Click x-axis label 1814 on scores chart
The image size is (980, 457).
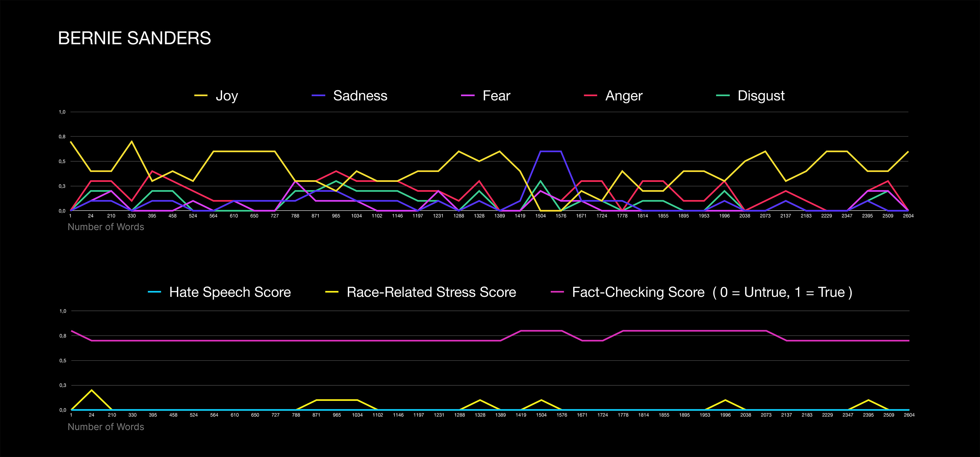pos(644,415)
